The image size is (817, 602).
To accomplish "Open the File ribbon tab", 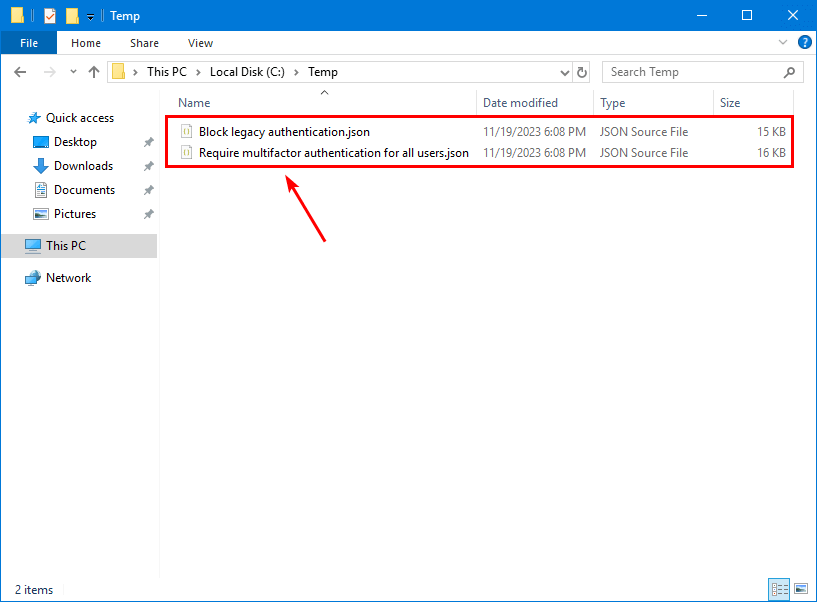I will click(29, 43).
